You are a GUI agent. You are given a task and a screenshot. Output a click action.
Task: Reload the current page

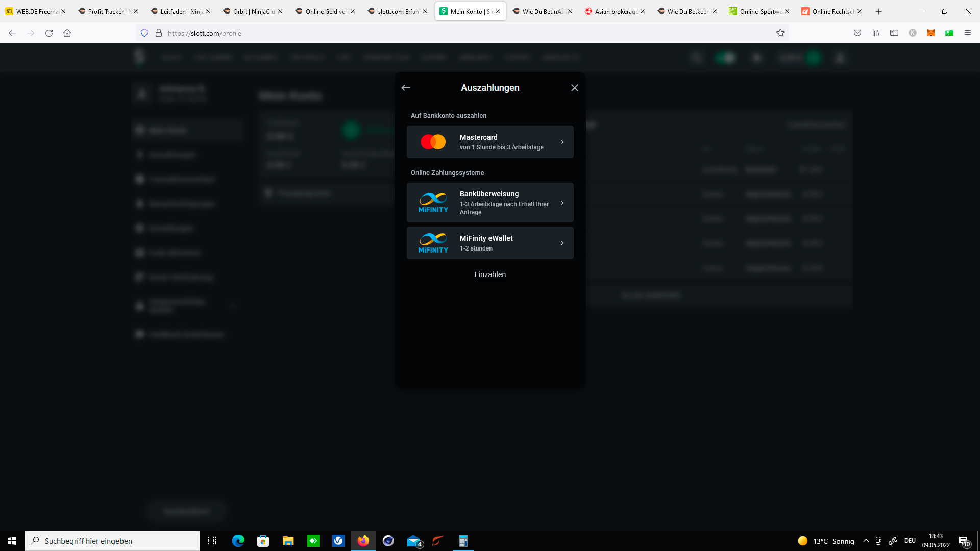pyautogui.click(x=49, y=33)
